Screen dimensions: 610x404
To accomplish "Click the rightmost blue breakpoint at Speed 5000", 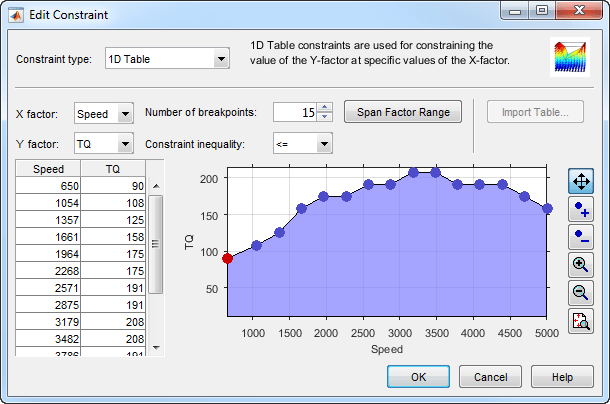I will click(547, 209).
